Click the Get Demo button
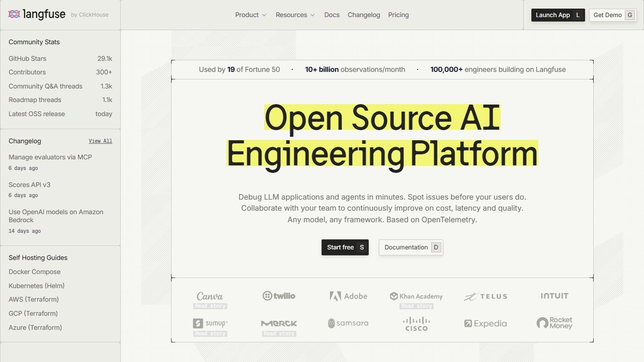 (613, 15)
